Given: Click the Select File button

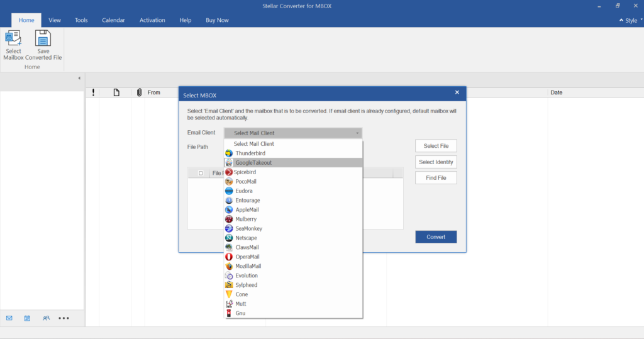Looking at the screenshot, I should coord(436,146).
